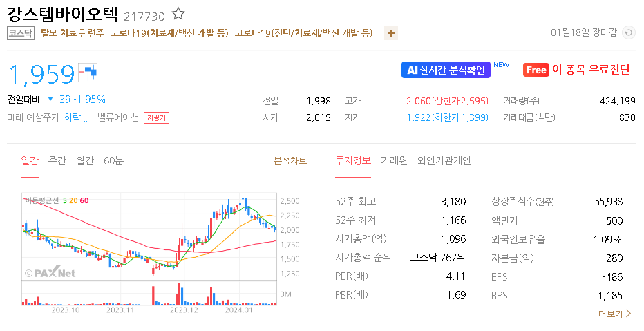Click the change value 39 -1.95%
Screen dimensions: 644x331
(x=82, y=99)
